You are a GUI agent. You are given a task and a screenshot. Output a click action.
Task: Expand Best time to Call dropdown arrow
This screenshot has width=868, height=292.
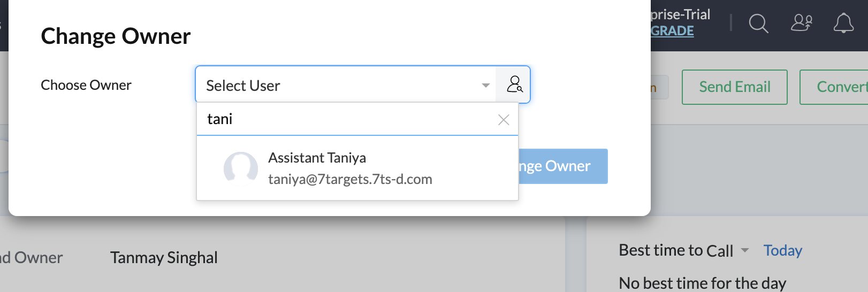coord(744,250)
